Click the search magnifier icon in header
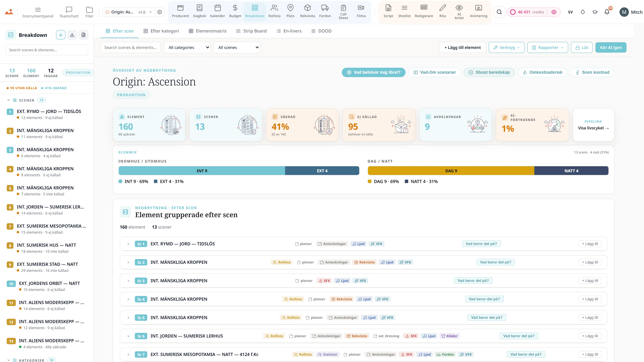 click(499, 12)
